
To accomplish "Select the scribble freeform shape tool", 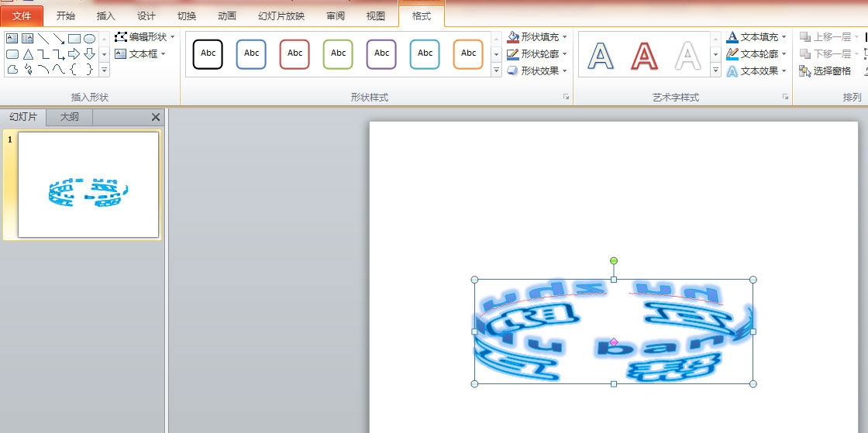I will coord(28,70).
